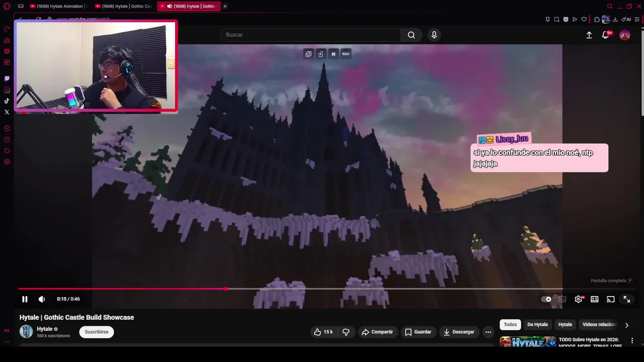Open YouTube account avatar menu

[x=625, y=35]
